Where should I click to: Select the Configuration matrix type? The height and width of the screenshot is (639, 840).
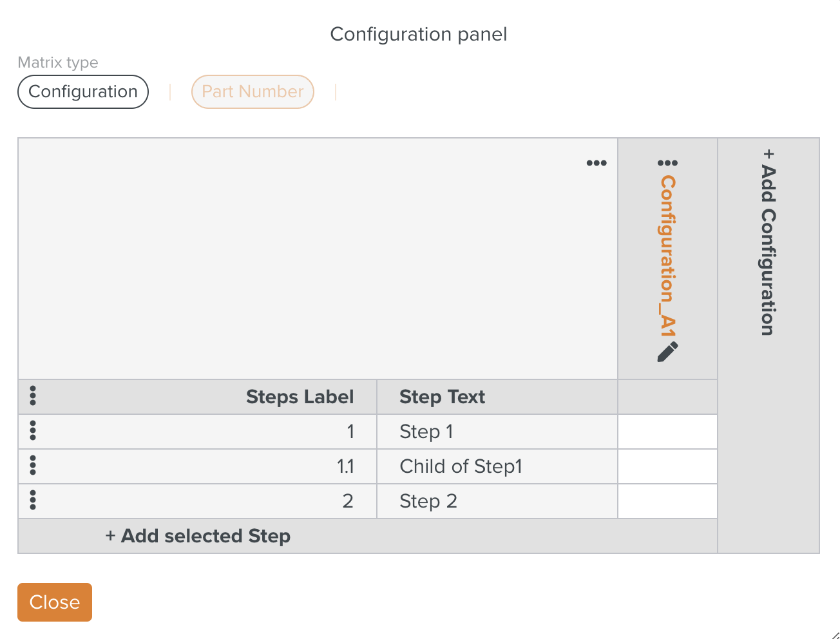(83, 91)
